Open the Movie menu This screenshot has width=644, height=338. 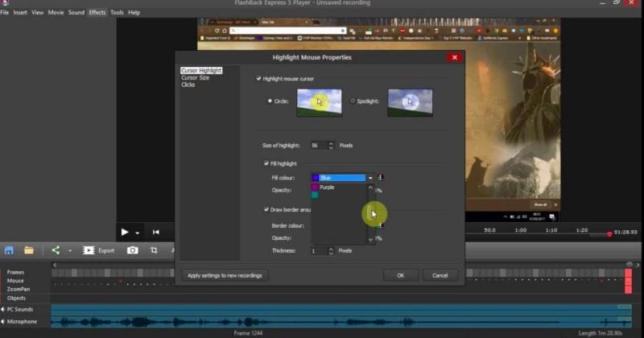tap(56, 12)
